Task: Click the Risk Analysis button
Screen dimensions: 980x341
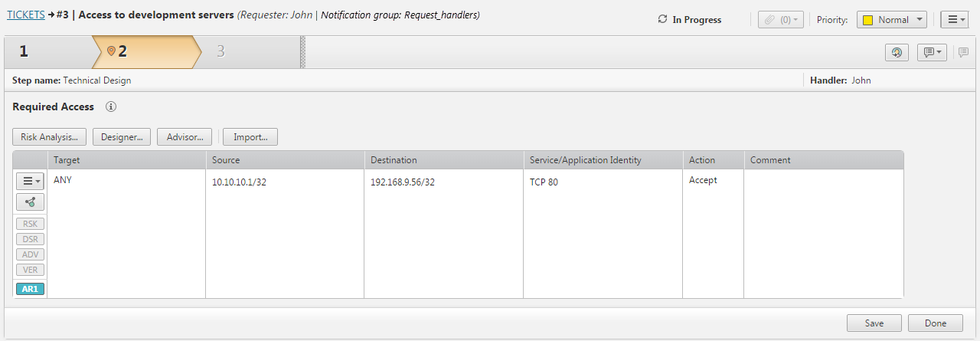Action: click(50, 137)
